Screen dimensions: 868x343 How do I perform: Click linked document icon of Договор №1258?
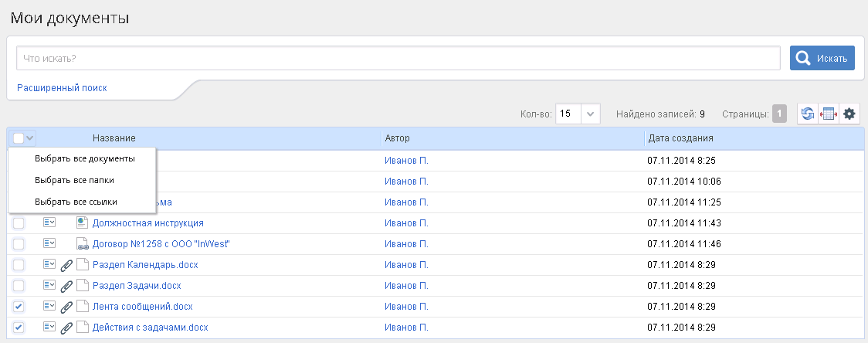click(82, 244)
